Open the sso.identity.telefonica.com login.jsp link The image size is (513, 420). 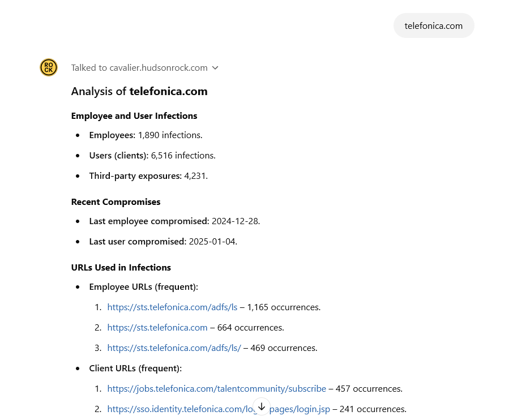(x=219, y=409)
